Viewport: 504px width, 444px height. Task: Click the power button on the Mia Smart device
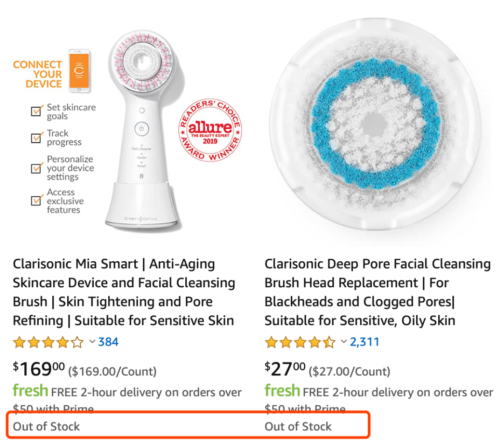click(141, 128)
